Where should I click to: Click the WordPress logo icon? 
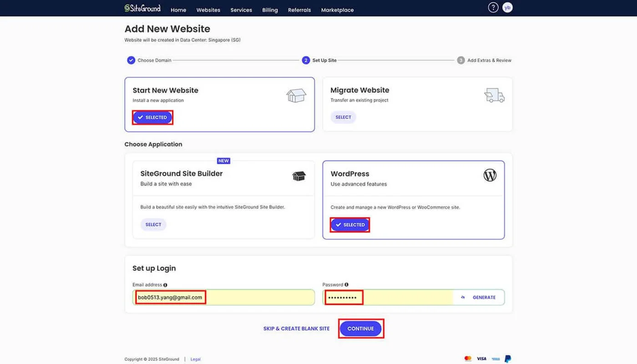[x=490, y=175]
